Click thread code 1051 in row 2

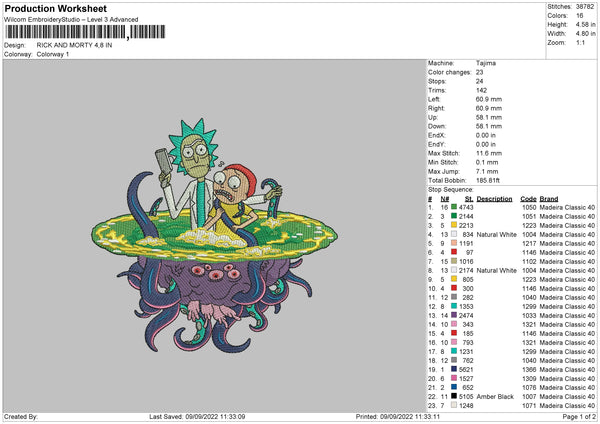click(529, 217)
